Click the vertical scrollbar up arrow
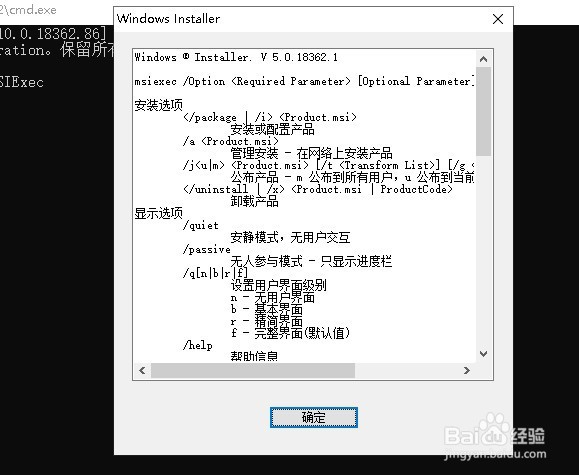The image size is (579, 475). (x=483, y=59)
